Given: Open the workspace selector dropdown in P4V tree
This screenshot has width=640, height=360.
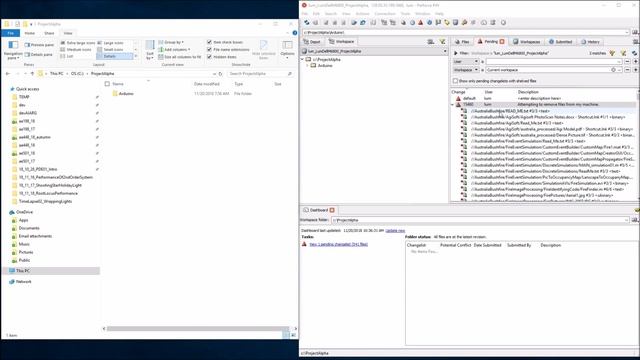Looking at the screenshot, I should coord(445,51).
